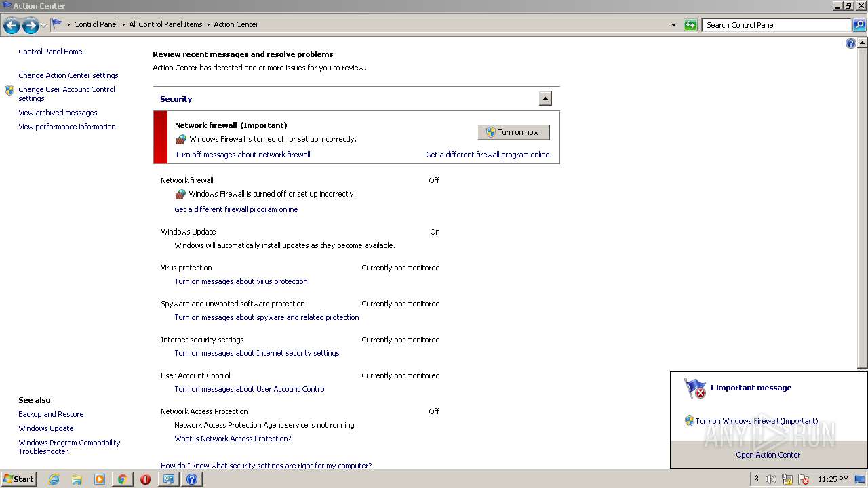Viewport: 868px width, 488px height.
Task: Open Control Panel Home
Action: point(50,52)
